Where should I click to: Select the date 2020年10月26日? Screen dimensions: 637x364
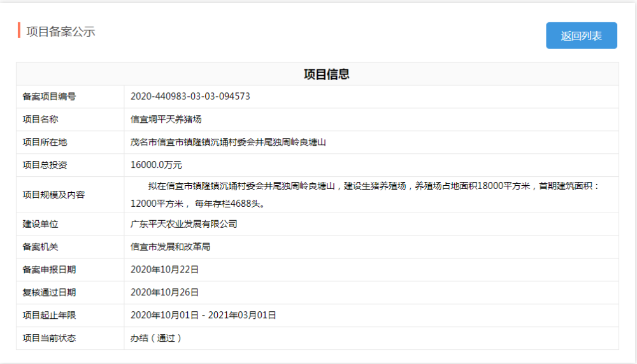pos(164,292)
